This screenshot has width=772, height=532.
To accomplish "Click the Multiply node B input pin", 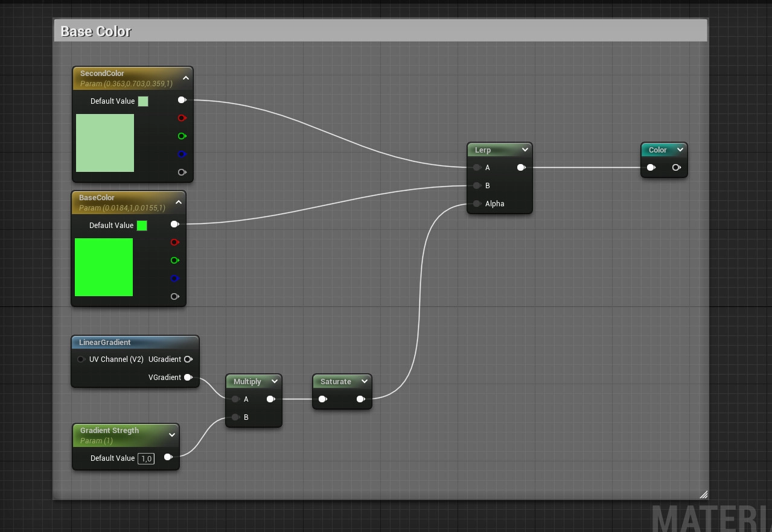I will [235, 417].
